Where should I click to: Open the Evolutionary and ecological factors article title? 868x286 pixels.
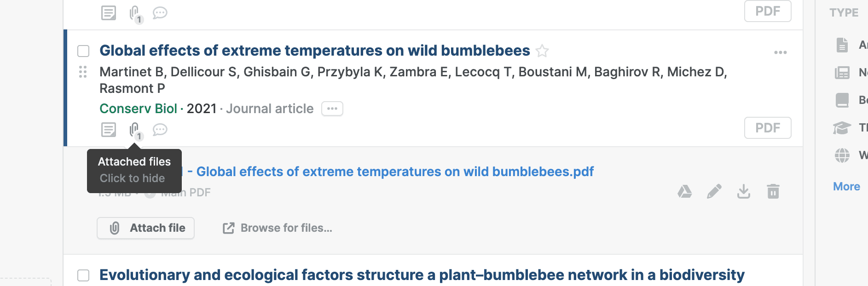point(422,275)
